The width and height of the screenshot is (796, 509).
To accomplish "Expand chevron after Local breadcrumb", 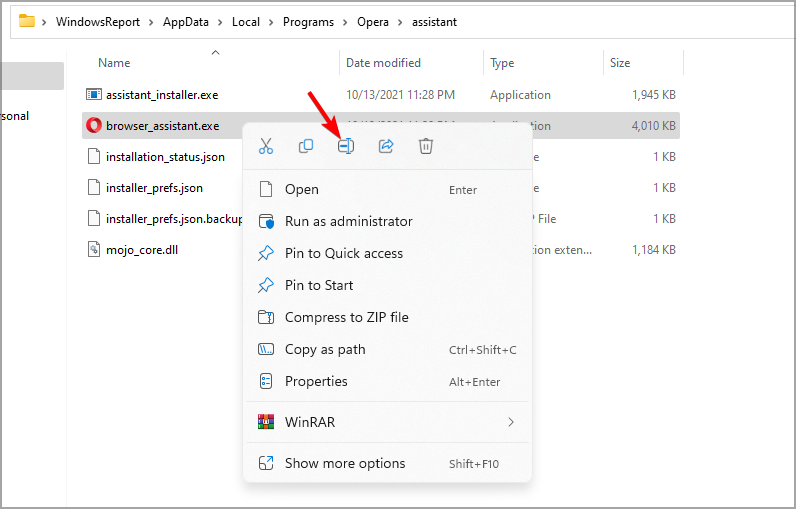I will click(x=271, y=22).
